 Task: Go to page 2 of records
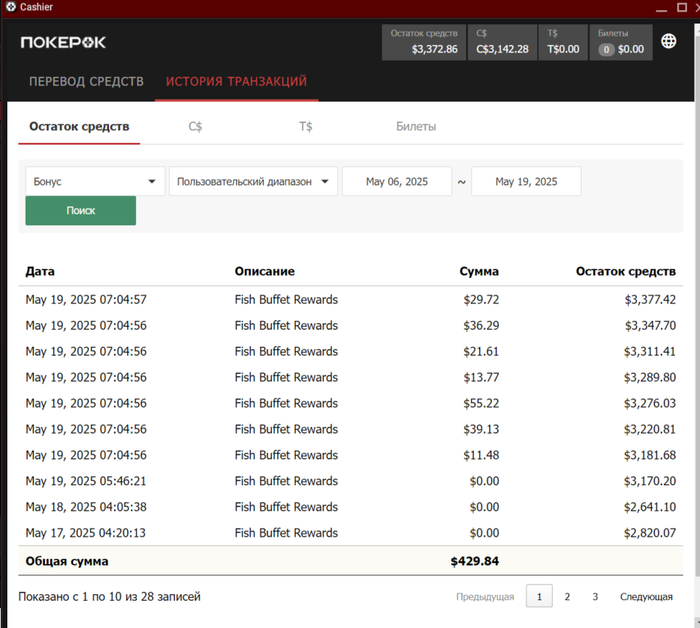[567, 596]
